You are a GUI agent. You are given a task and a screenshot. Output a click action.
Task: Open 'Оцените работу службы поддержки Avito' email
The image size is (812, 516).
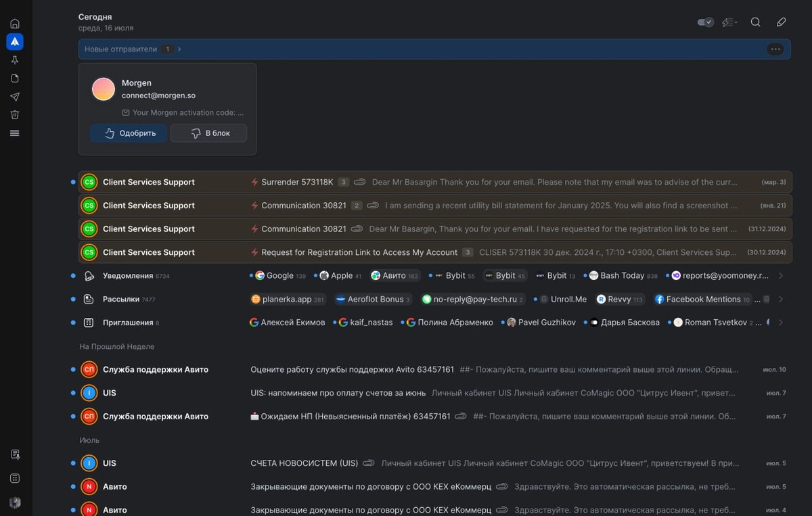coord(435,369)
